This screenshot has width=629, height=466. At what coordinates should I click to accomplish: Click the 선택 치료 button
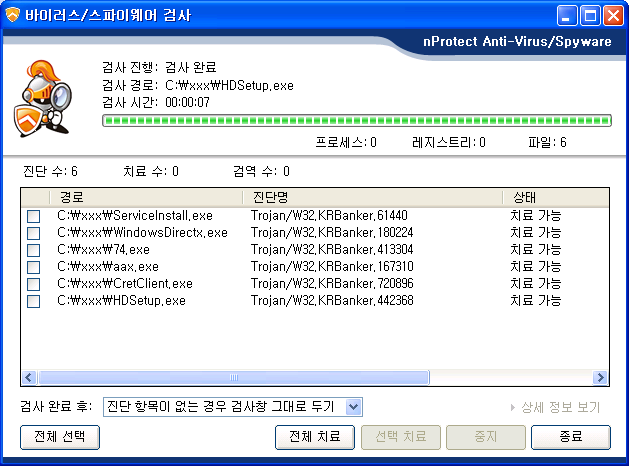[x=401, y=437]
